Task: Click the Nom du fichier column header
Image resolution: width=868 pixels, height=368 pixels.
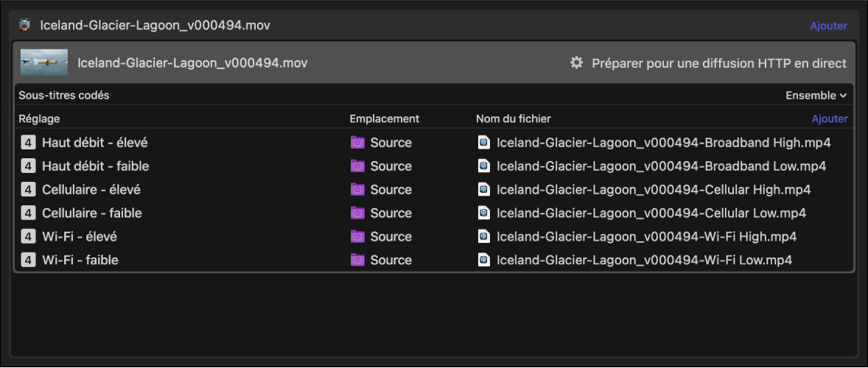Action: tap(513, 119)
